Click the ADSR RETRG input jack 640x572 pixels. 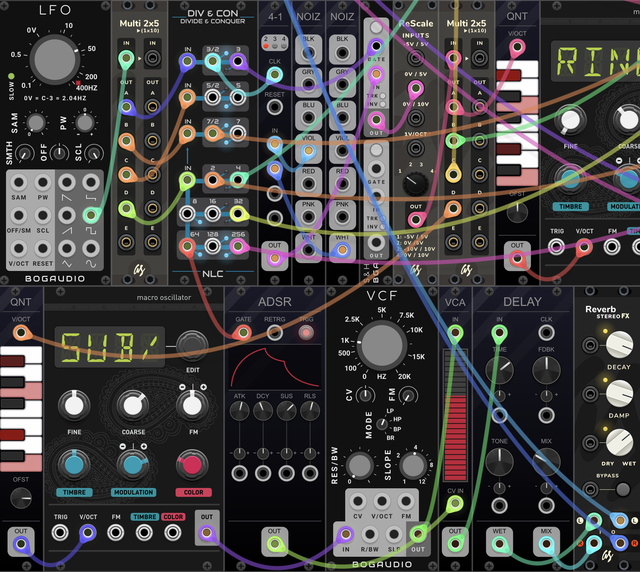pyautogui.click(x=275, y=333)
